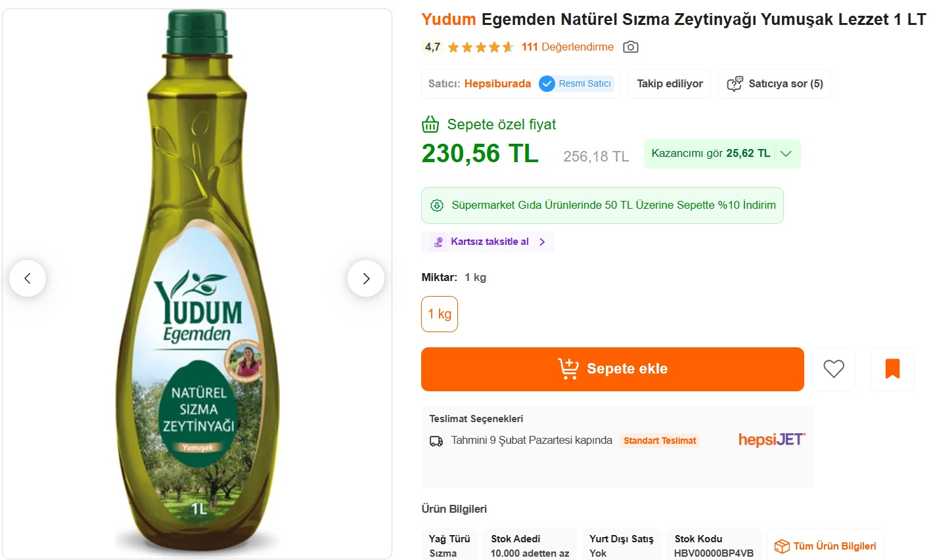Open the 111 Değerlendirme reviews link

[567, 47]
